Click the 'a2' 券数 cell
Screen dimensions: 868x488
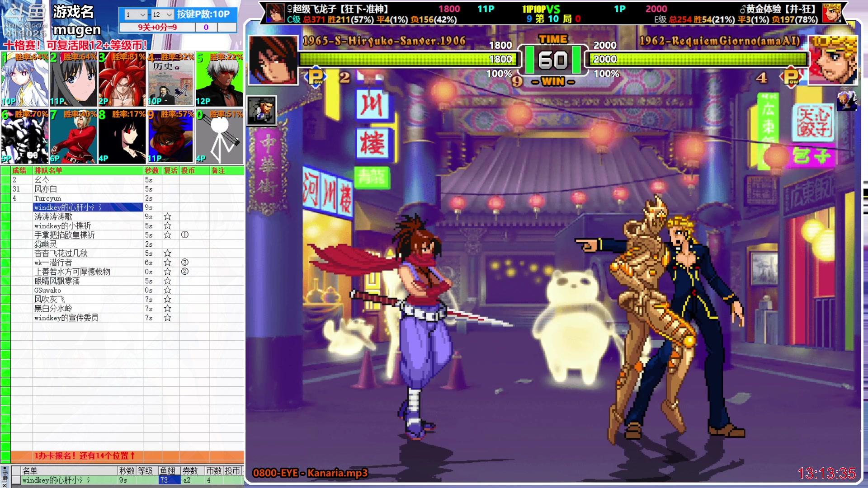193,480
